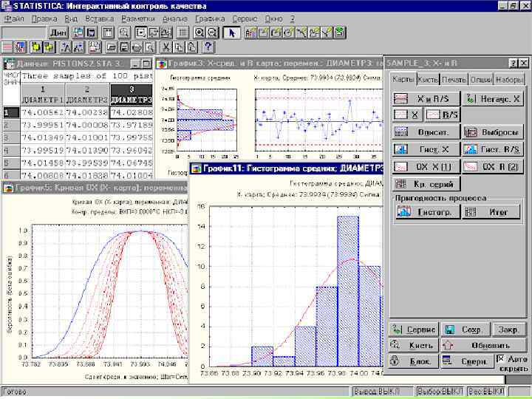This screenshot has width=532, height=399.
Task: Click the Выбор:ВЫКЛ status bar field
Action: coord(440,392)
